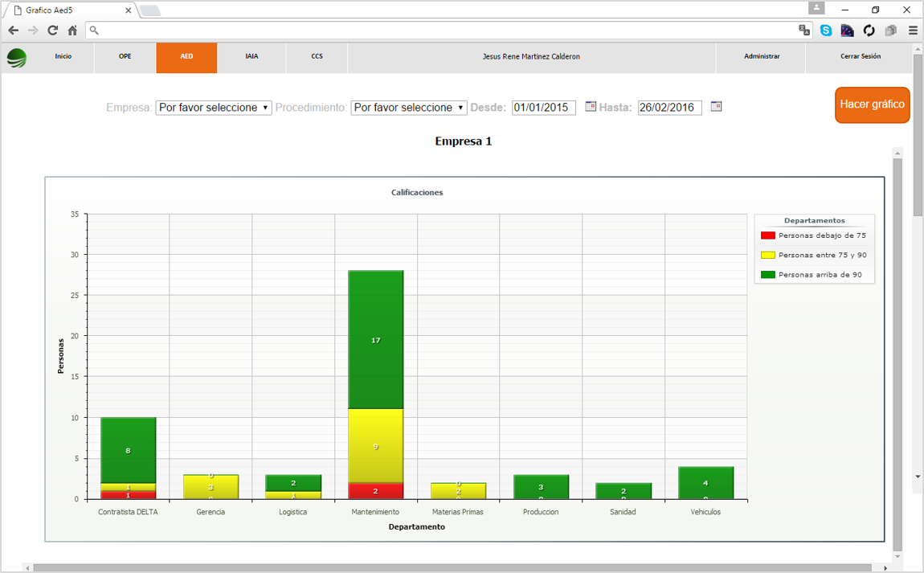The width and height of the screenshot is (924, 573).
Task: Click the green globe site logo
Action: (17, 58)
